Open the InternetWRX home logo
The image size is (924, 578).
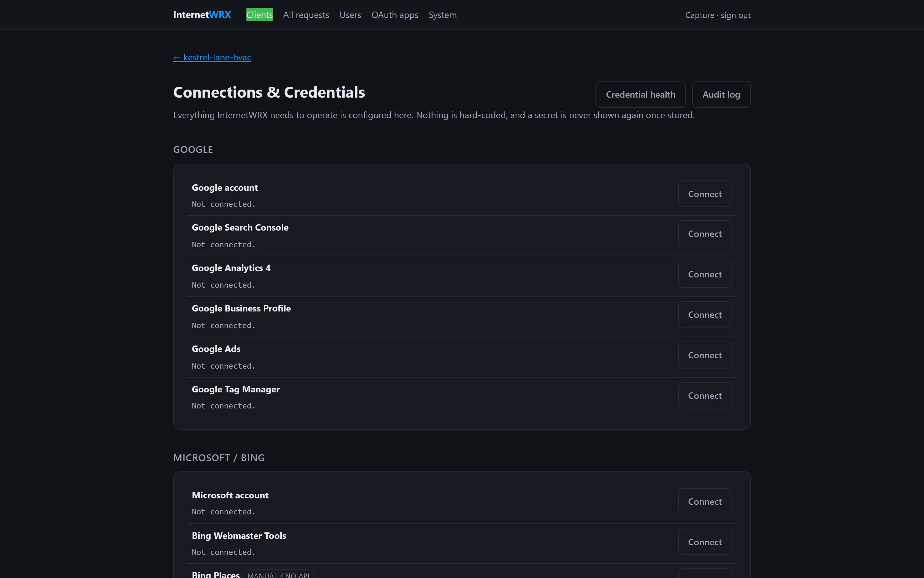point(202,15)
